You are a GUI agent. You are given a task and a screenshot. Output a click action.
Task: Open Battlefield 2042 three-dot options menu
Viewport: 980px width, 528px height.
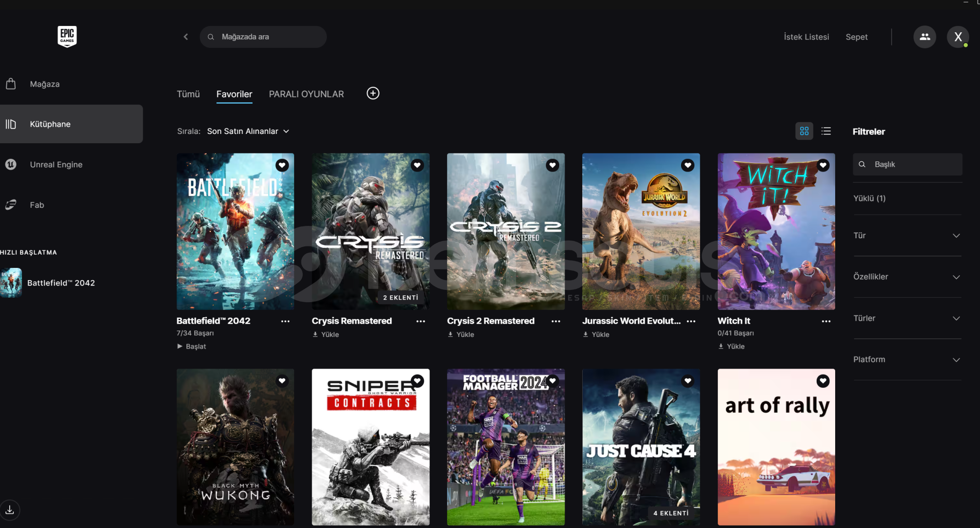[285, 321]
